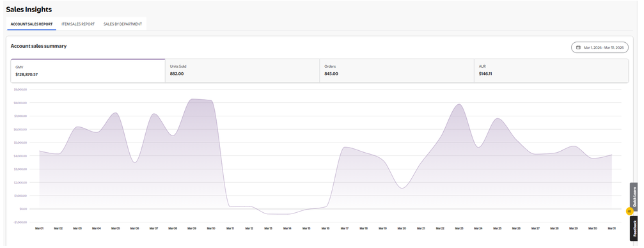Select the AUR metric card
This screenshot has width=644, height=248.
point(551,71)
